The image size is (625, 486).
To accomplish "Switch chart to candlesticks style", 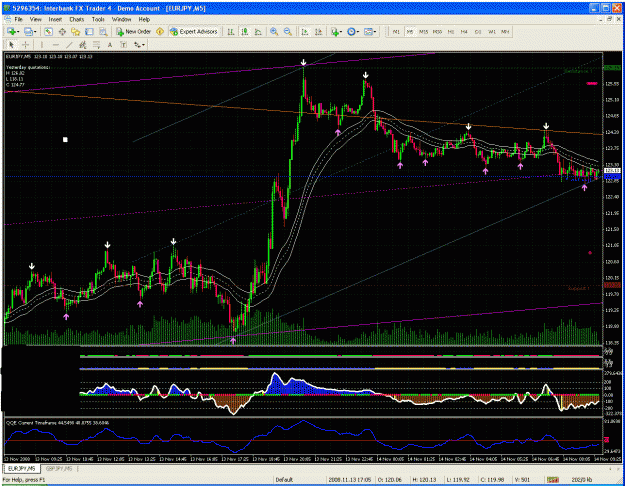I will pos(245,32).
